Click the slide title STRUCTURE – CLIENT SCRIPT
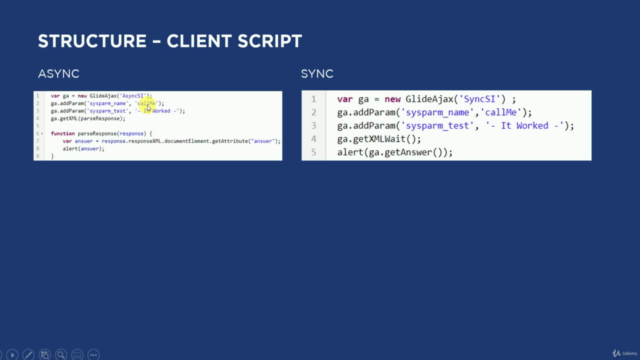Viewport: 640px width, 360px height. [170, 41]
